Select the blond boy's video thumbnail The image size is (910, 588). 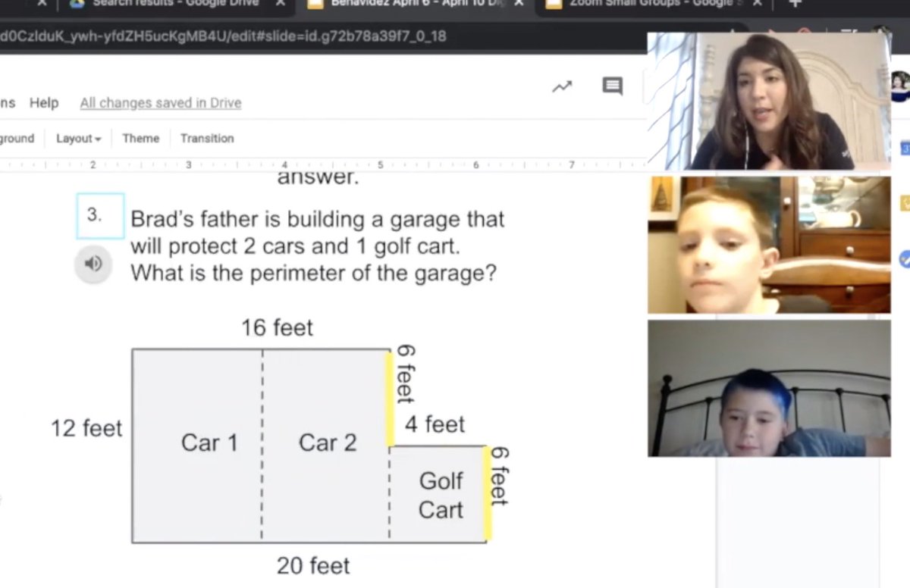coord(769,245)
